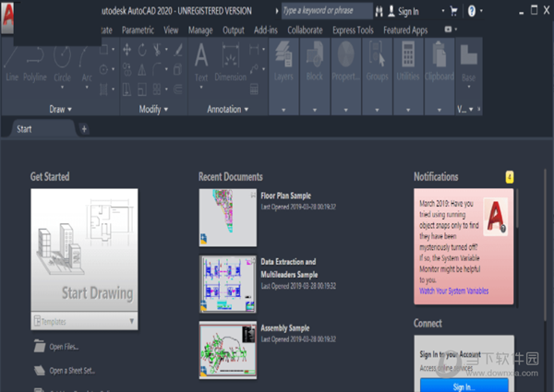Open the Properties panel button
Screen dimensions: 554x392
[x=345, y=63]
